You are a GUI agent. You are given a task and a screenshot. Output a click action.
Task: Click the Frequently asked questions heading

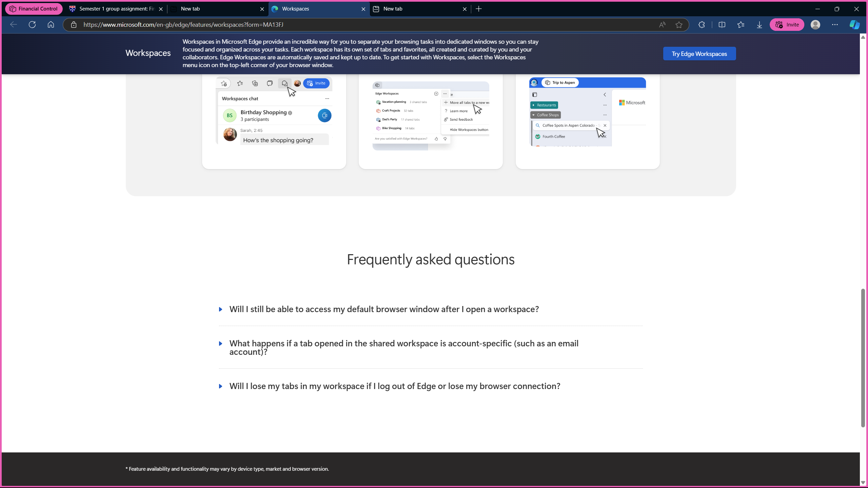tap(431, 259)
